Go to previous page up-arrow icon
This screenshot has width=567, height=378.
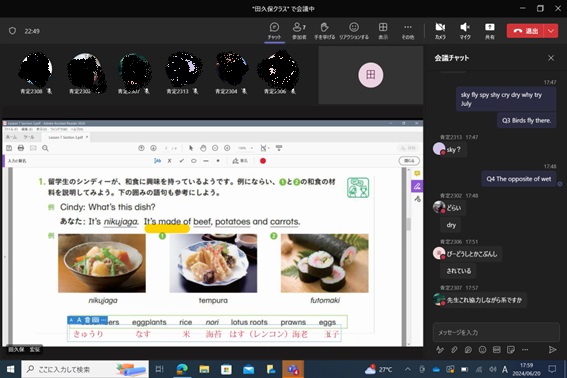(x=141, y=148)
